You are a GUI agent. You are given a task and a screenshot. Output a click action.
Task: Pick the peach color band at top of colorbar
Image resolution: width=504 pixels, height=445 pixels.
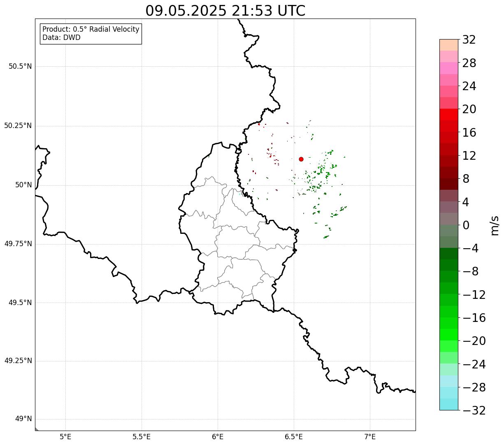pos(449,45)
